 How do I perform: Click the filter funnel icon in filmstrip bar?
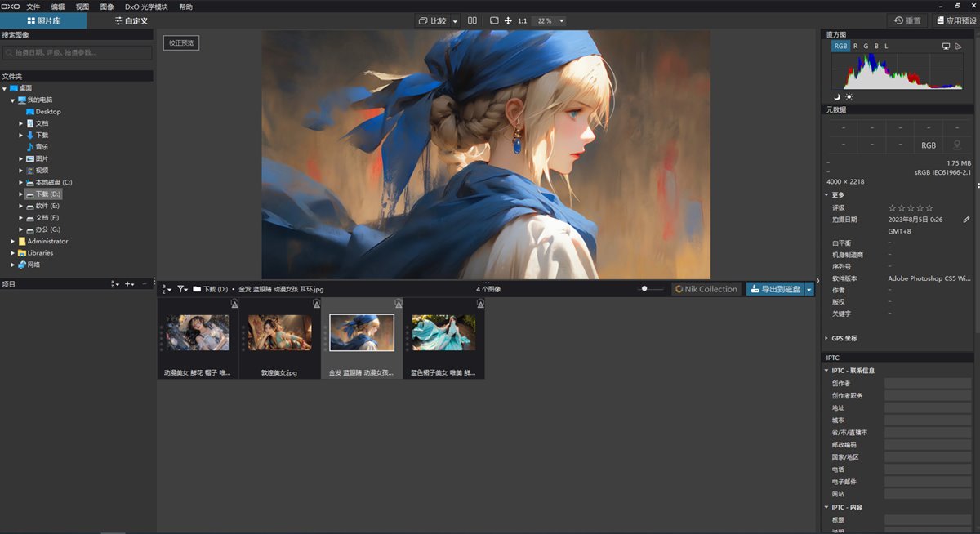[x=181, y=289]
